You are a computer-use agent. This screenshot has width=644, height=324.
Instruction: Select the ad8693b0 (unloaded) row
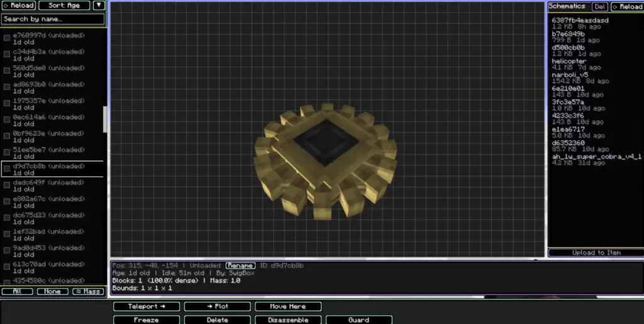[53, 87]
